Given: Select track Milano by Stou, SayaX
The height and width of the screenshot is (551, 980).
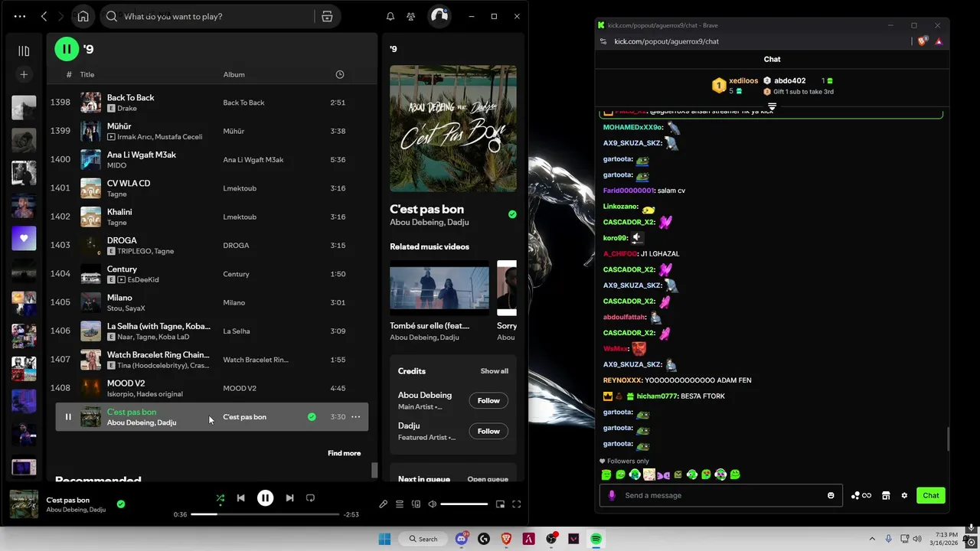Looking at the screenshot, I should pos(211,302).
